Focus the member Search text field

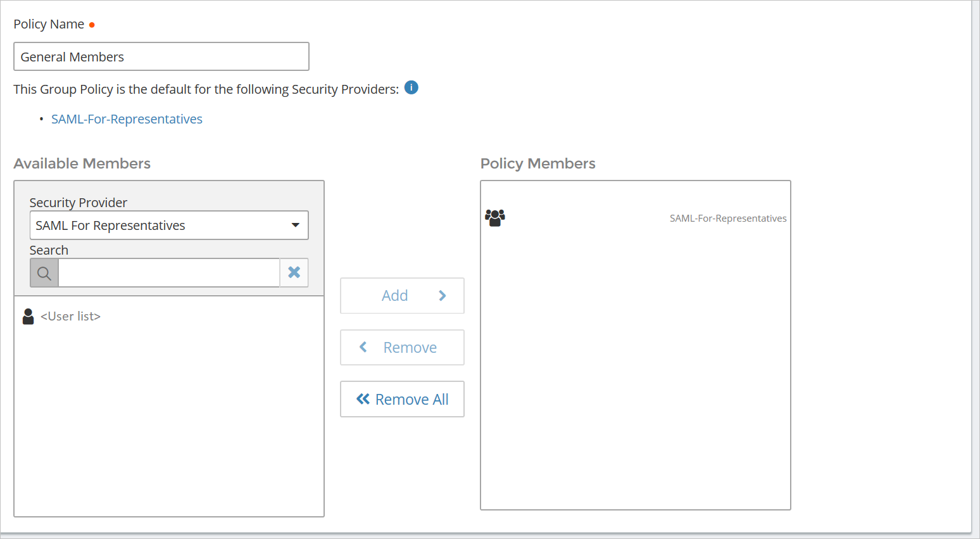tap(169, 273)
